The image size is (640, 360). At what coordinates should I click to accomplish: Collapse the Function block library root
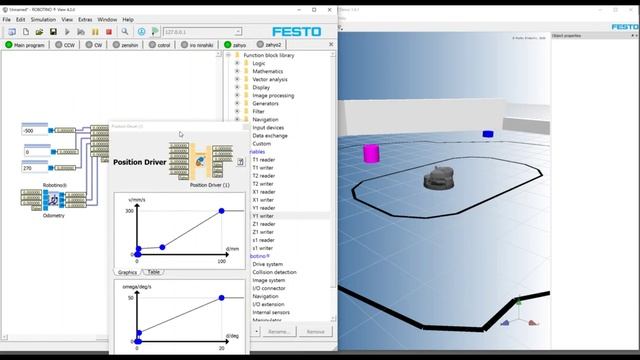click(228, 55)
